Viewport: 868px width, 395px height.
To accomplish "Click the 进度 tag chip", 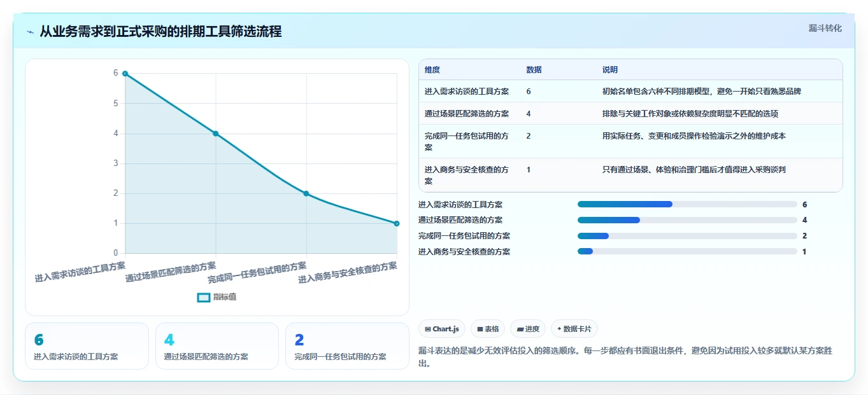I will pyautogui.click(x=528, y=329).
